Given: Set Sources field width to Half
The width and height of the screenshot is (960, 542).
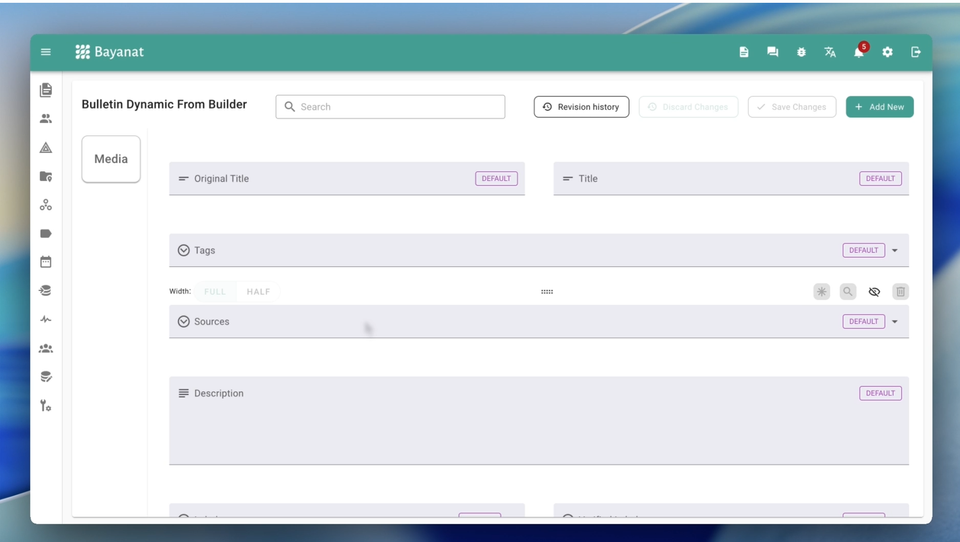Looking at the screenshot, I should [x=258, y=292].
